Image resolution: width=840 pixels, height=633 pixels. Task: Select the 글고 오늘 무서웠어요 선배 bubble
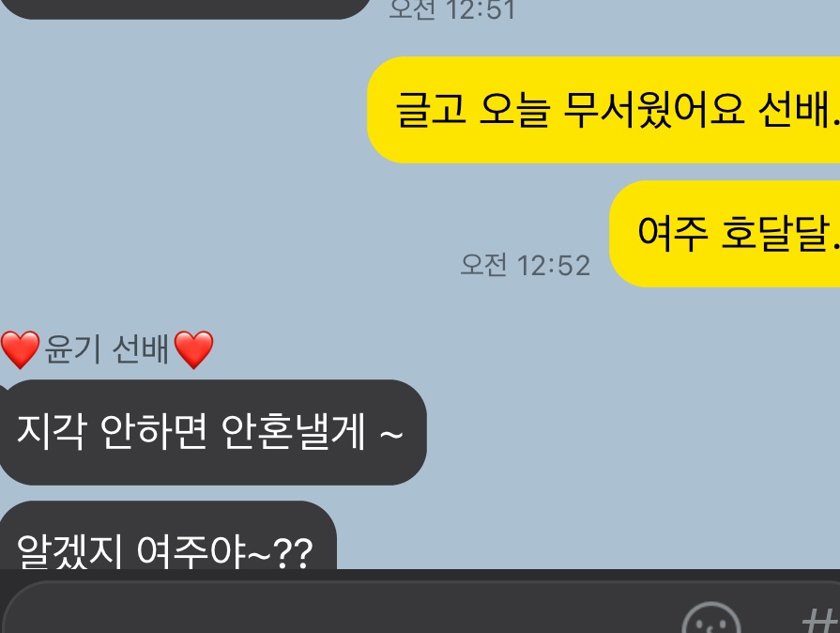[603, 110]
